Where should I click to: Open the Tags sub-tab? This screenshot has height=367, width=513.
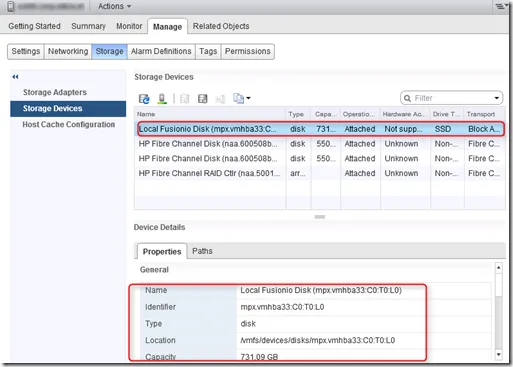coord(208,51)
